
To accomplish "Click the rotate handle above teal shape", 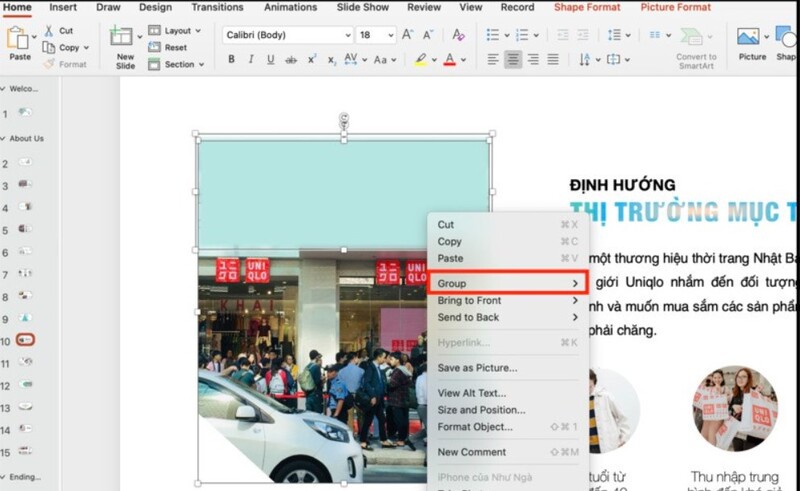I will 344,119.
